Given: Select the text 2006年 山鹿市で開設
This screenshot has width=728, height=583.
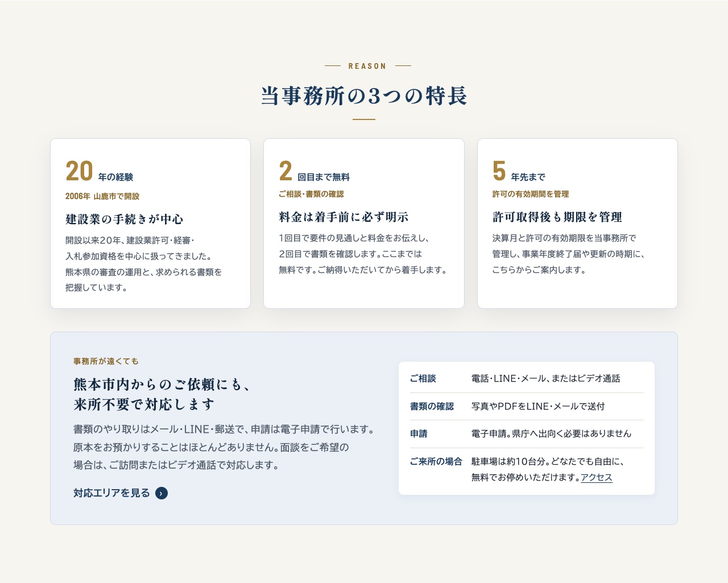Looking at the screenshot, I should (x=102, y=196).
